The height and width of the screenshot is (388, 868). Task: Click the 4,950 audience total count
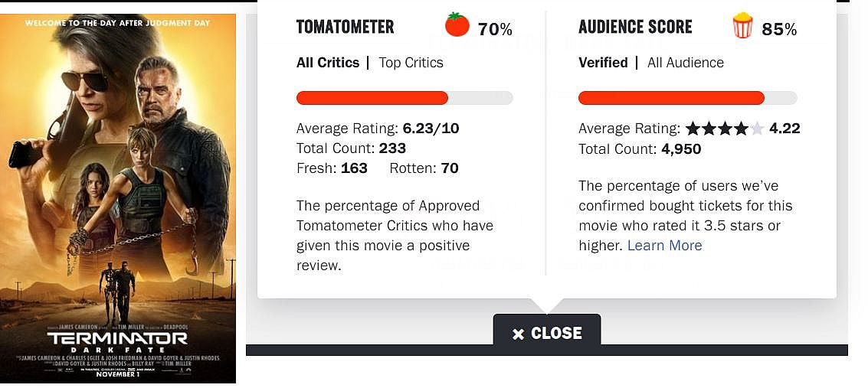681,148
